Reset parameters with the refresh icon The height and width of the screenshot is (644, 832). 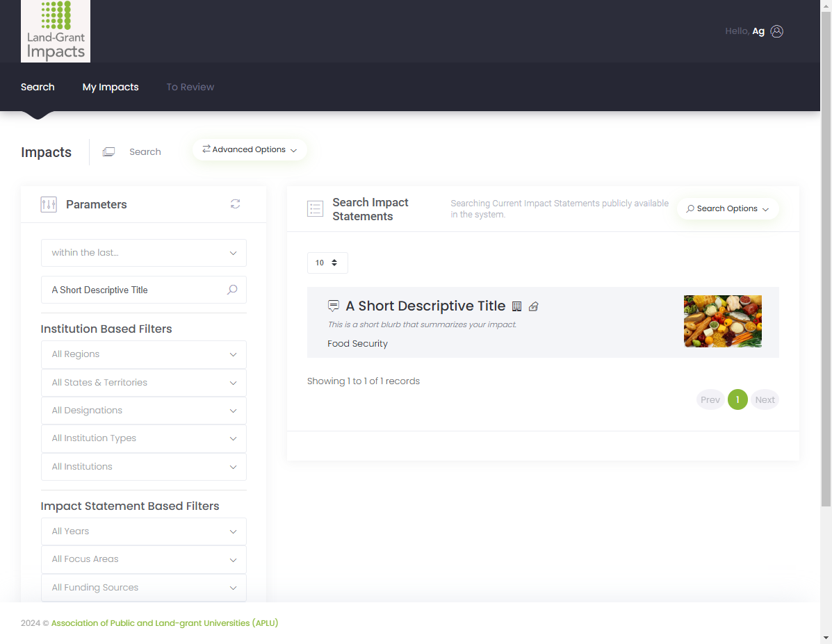point(235,204)
